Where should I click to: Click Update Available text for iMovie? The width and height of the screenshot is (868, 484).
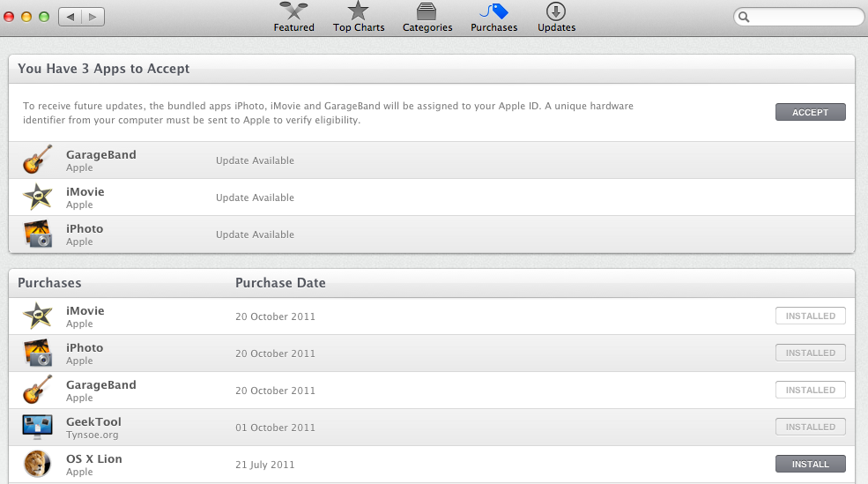click(255, 197)
